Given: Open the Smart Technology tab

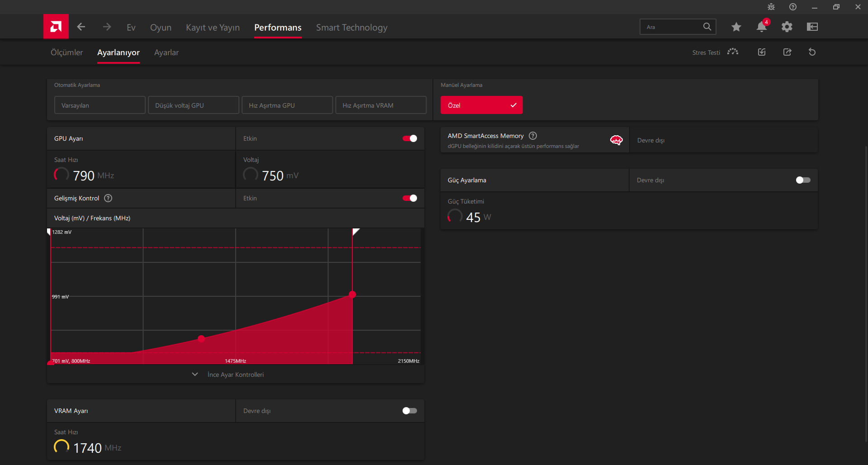Looking at the screenshot, I should [352, 28].
